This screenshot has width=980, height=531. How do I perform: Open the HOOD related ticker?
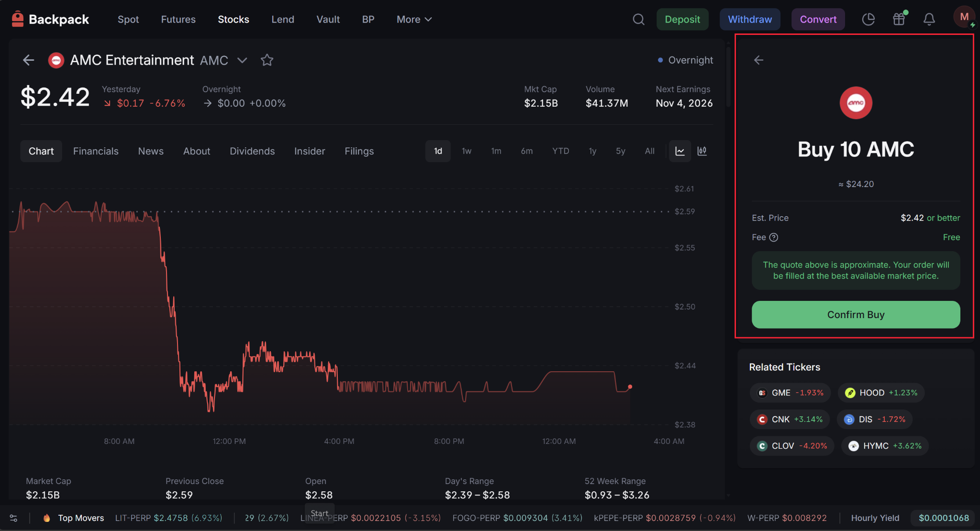881,393
